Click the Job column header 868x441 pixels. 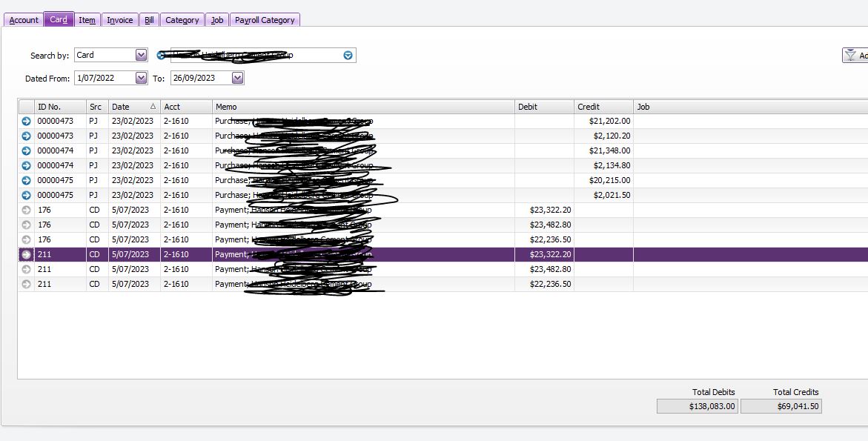click(751, 107)
